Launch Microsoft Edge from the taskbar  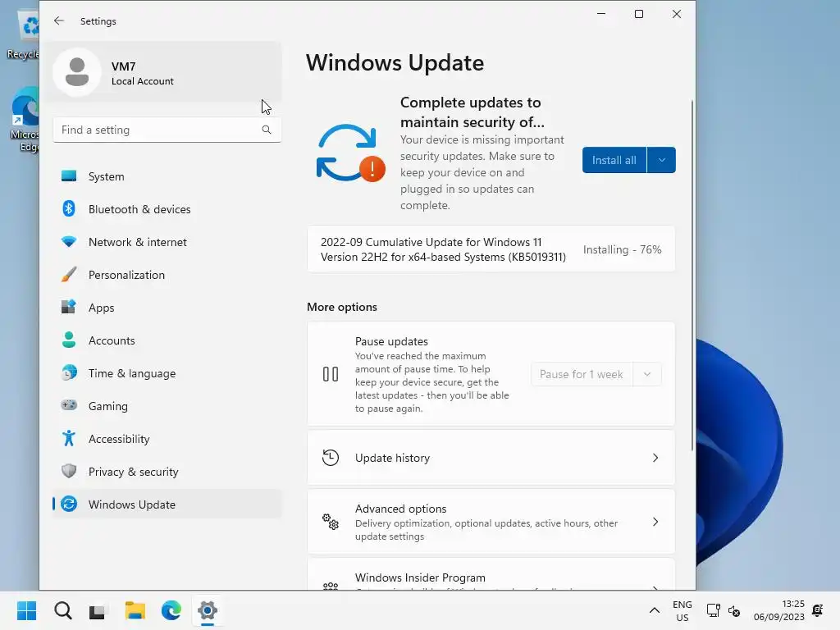171,610
